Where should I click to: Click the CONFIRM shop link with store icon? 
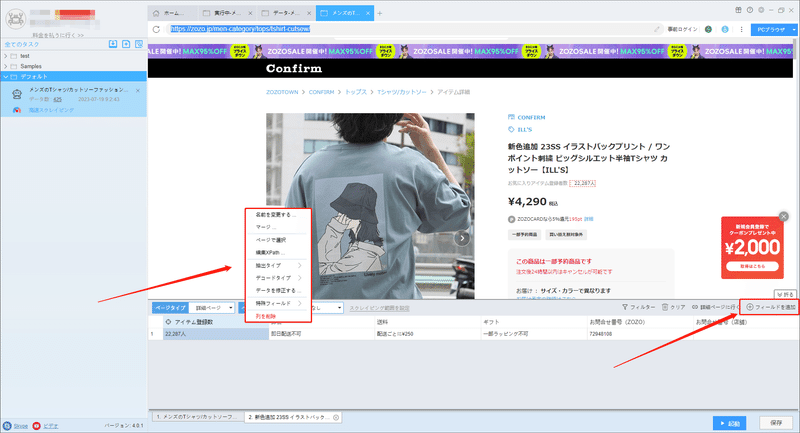[x=527, y=117]
